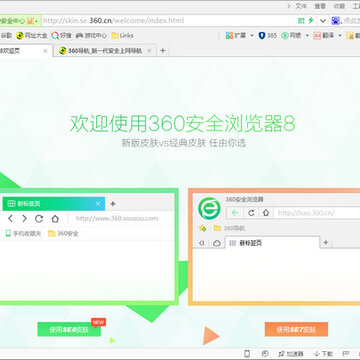The height and width of the screenshot is (360, 360).
Task: Click back arrow in SE8 preview
Action: click(x=10, y=219)
